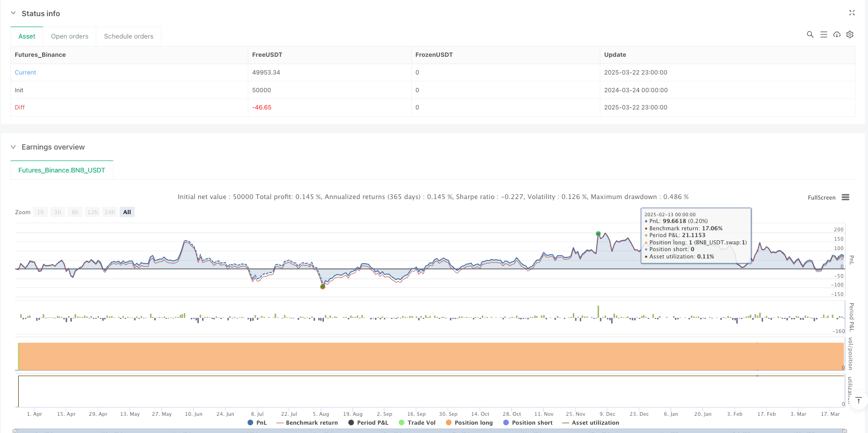Click the expand icon at top right corner

click(x=852, y=13)
